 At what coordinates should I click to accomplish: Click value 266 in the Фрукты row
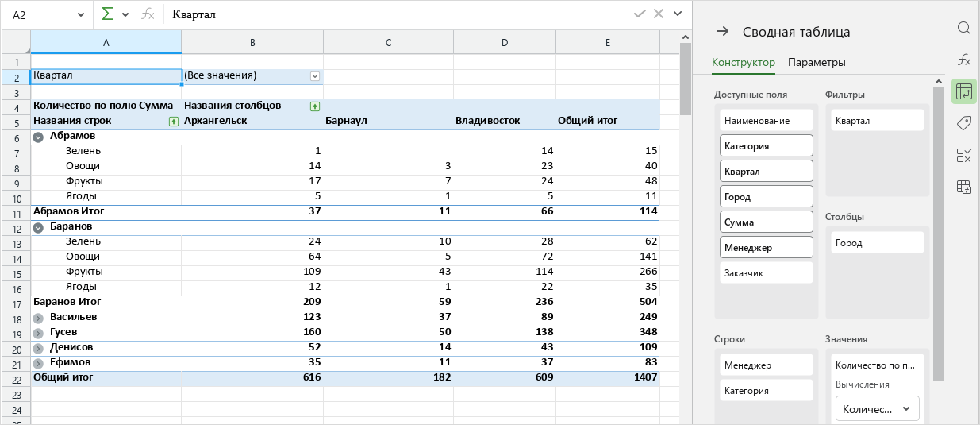pos(648,272)
